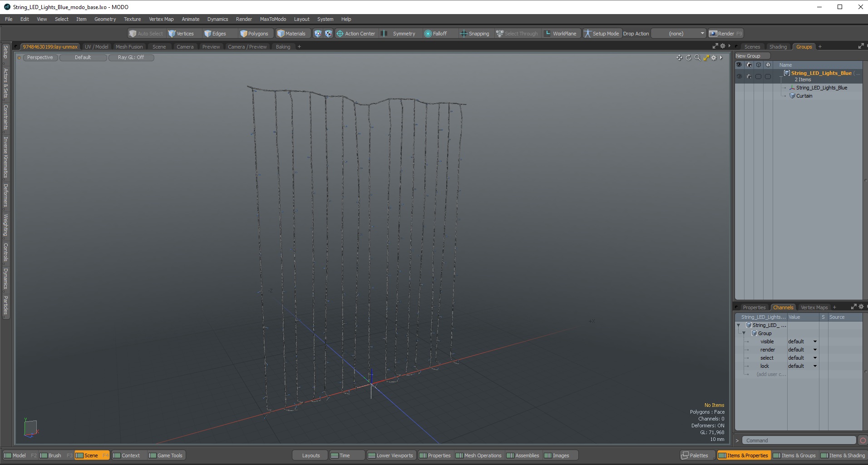
Task: Click the Layouts button
Action: click(311, 455)
